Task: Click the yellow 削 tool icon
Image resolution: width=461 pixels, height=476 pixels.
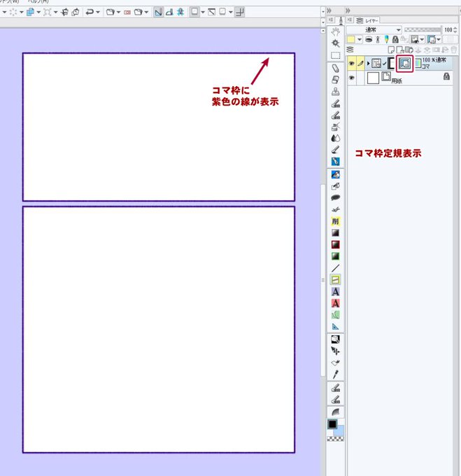Action: pyautogui.click(x=336, y=221)
